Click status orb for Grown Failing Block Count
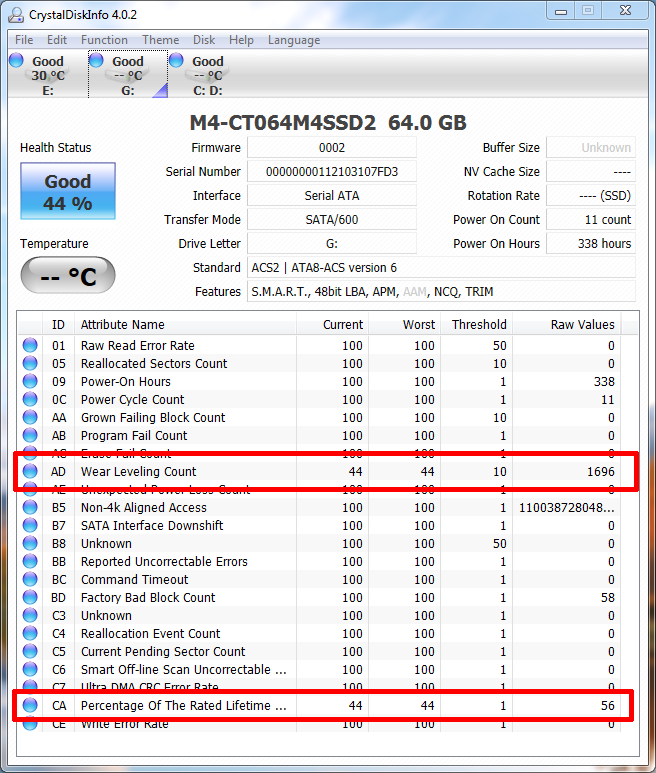This screenshot has width=656, height=773. point(30,417)
